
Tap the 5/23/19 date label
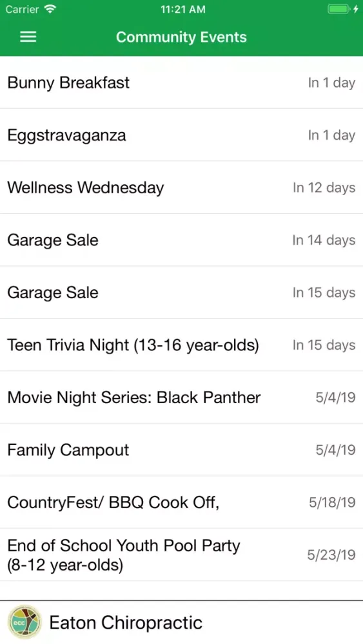(331, 555)
